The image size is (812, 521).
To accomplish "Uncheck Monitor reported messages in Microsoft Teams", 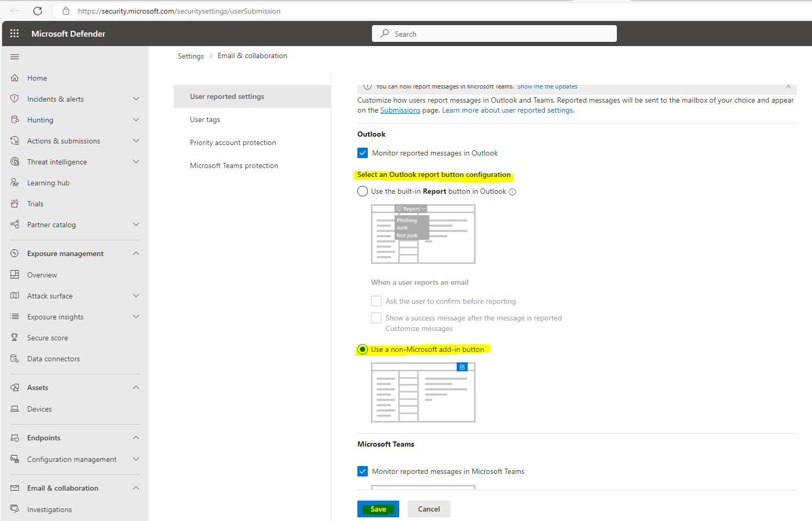I will 363,471.
